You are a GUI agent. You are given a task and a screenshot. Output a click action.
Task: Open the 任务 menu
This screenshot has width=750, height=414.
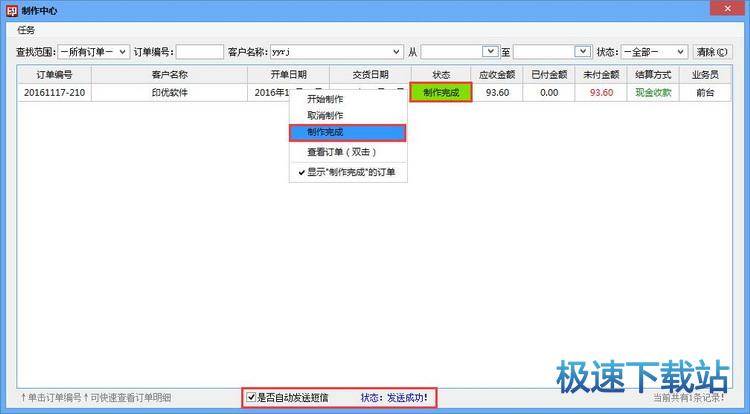tap(26, 30)
